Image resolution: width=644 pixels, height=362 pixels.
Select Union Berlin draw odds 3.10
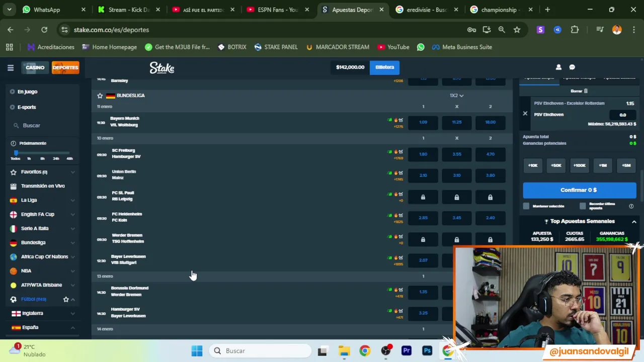point(456,175)
